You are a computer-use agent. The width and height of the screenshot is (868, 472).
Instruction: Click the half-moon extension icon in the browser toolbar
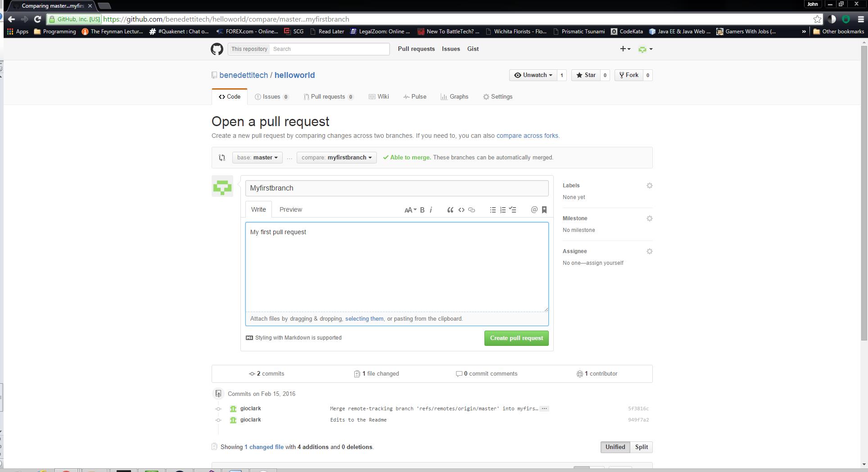click(x=832, y=19)
